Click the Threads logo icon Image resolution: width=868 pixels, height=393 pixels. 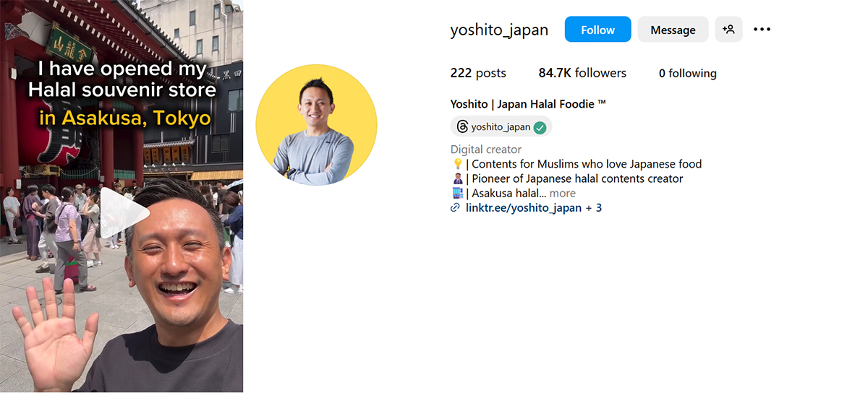462,127
